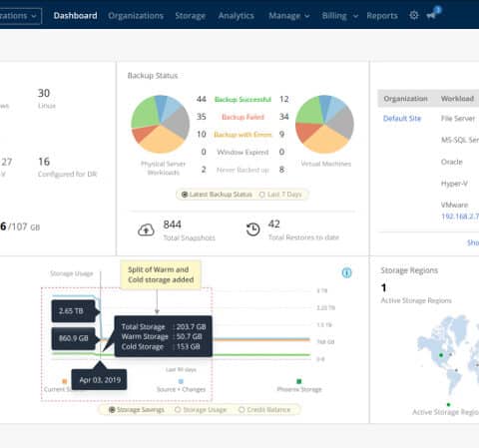Image resolution: width=479 pixels, height=448 pixels.
Task: Open the Organizations menu item
Action: click(x=136, y=16)
